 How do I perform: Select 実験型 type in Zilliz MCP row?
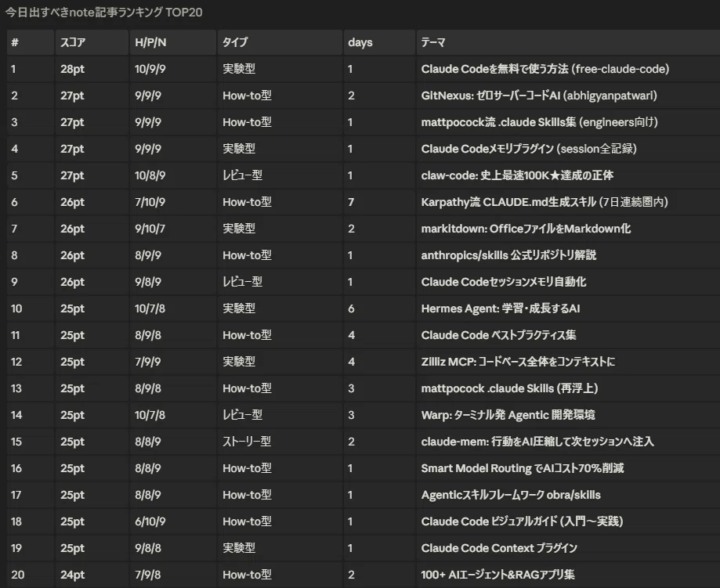[x=280, y=363]
